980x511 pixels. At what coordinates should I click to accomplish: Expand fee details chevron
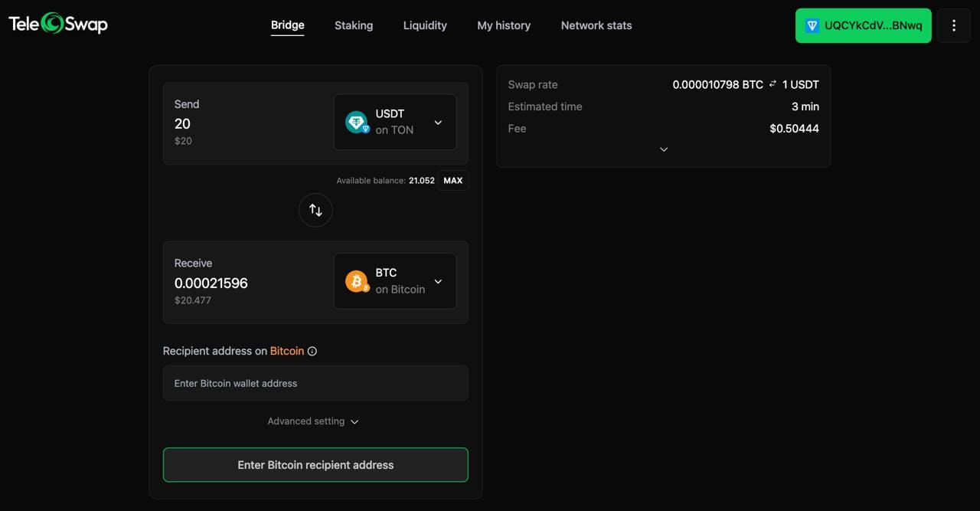coord(664,149)
